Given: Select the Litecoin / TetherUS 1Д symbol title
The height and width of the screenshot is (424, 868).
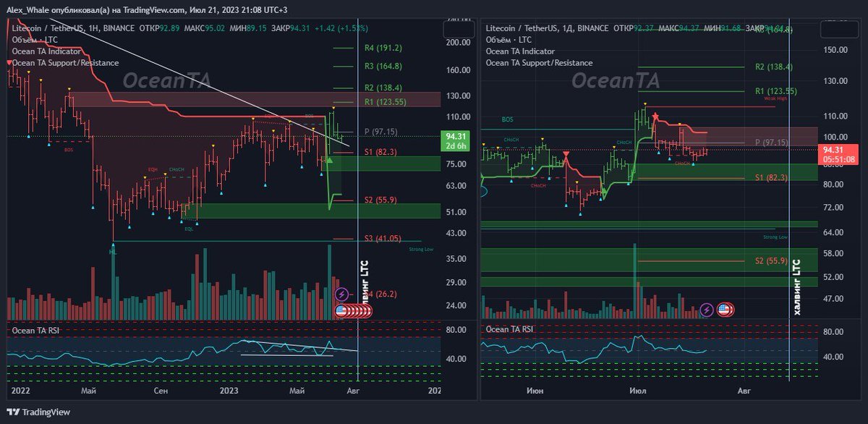Looking at the screenshot, I should pyautogui.click(x=548, y=27).
